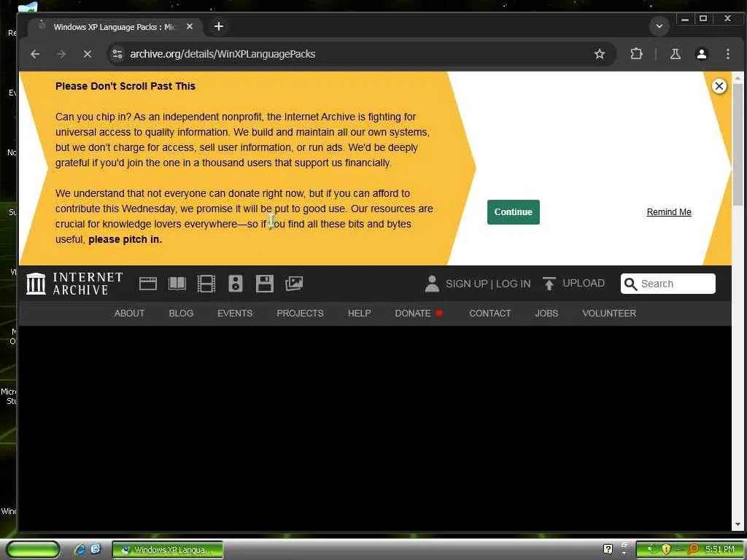Open the Audio speaker icon

pos(236,284)
